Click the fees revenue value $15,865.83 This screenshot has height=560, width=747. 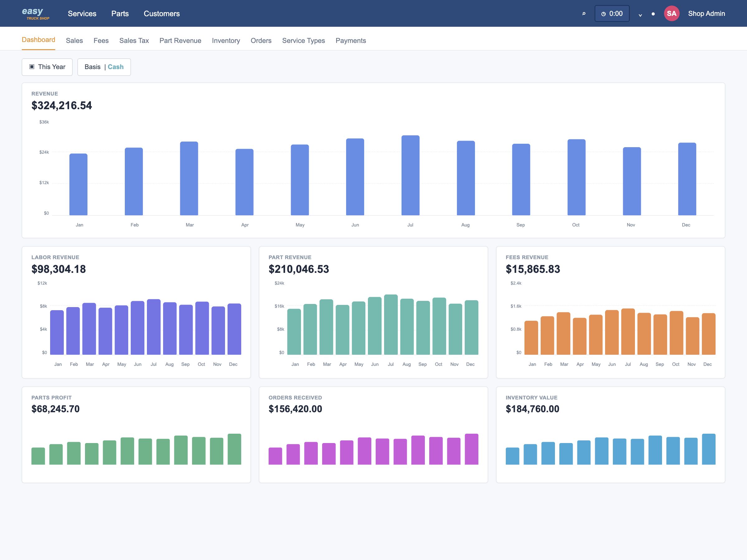tap(533, 269)
